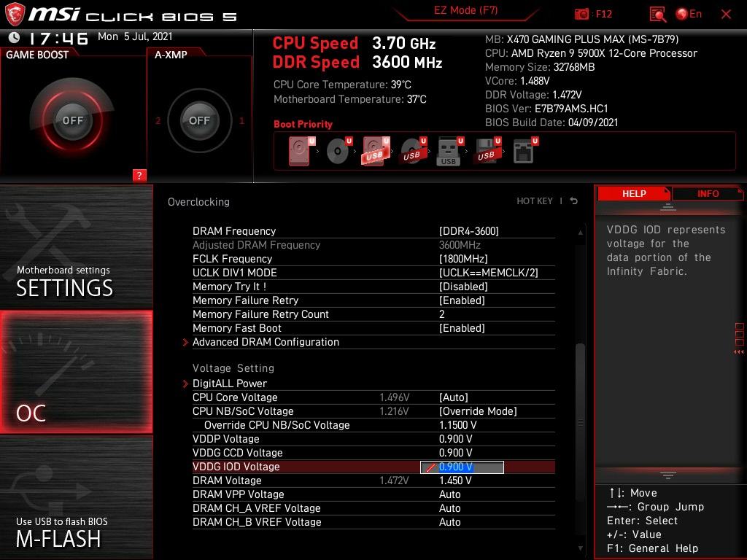Viewport: 747px width, 560px height.
Task: Select the first hard disk boot device icon
Action: [301, 151]
